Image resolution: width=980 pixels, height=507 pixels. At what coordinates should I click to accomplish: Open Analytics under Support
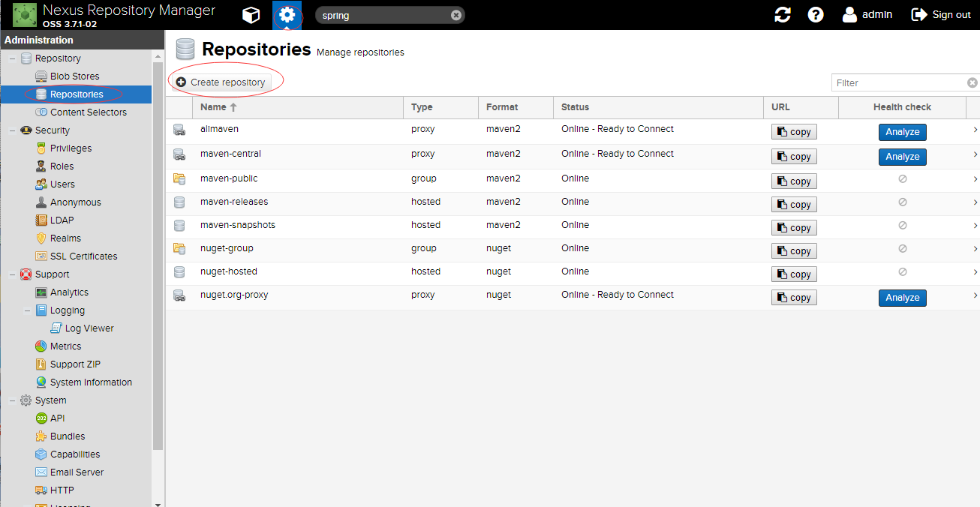(x=69, y=292)
